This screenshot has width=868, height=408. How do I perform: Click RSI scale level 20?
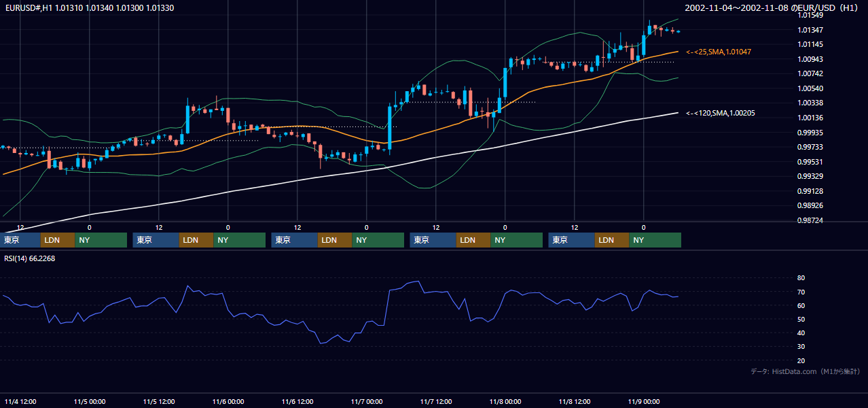801,360
